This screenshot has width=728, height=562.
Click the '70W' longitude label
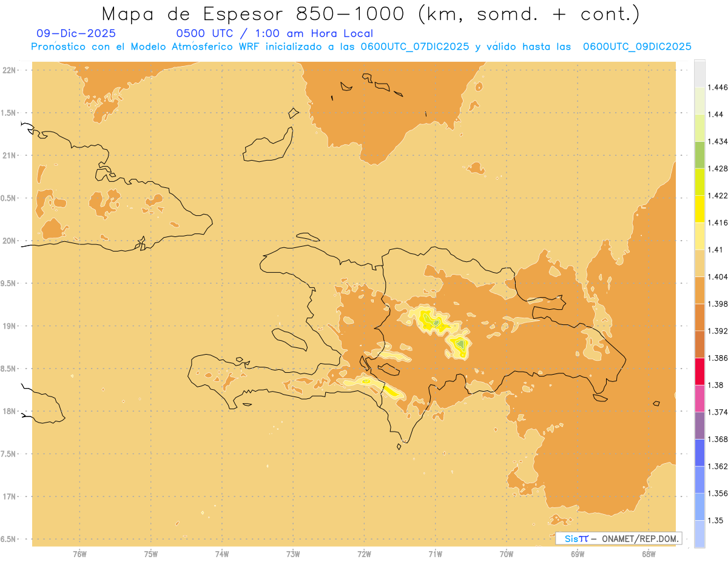click(x=507, y=554)
